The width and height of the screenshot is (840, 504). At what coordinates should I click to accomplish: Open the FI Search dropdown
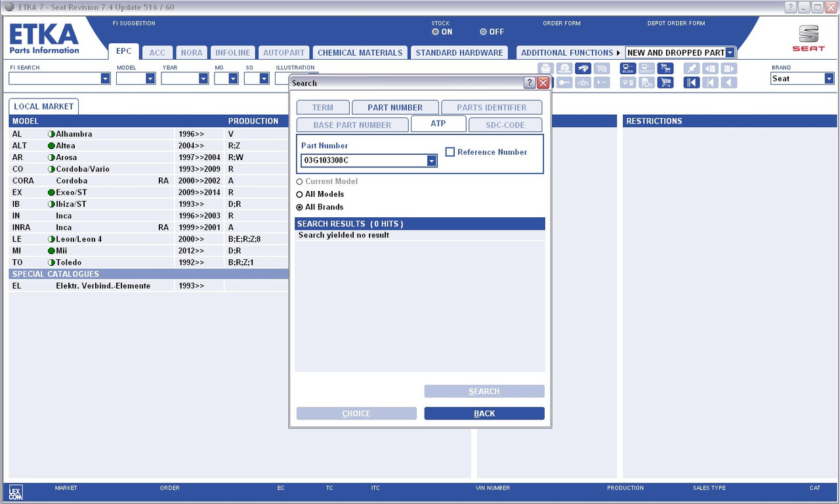[x=105, y=78]
